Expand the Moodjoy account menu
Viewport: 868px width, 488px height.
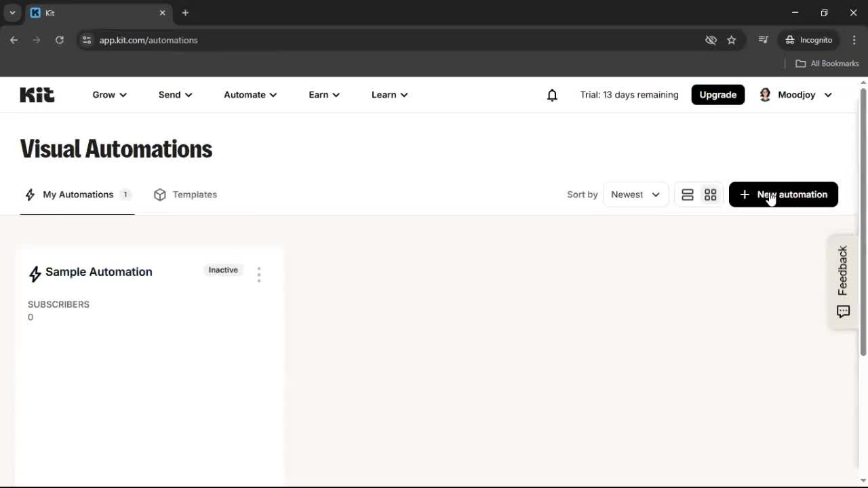point(828,96)
